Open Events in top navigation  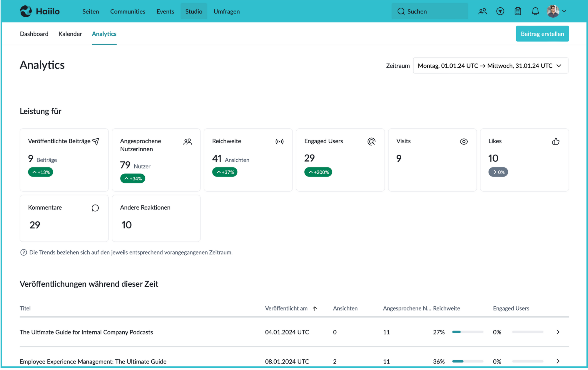165,11
